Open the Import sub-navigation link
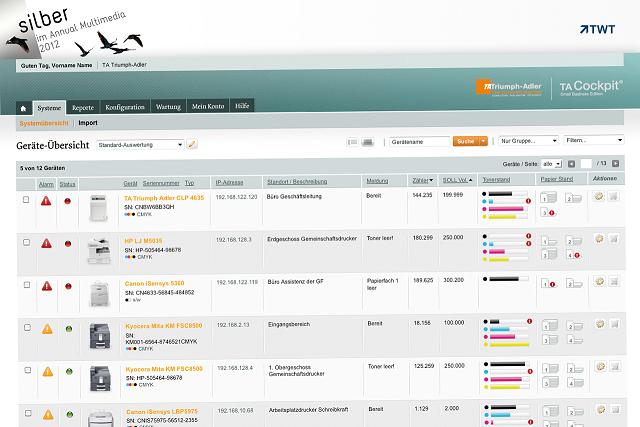640x427 pixels. [x=88, y=123]
